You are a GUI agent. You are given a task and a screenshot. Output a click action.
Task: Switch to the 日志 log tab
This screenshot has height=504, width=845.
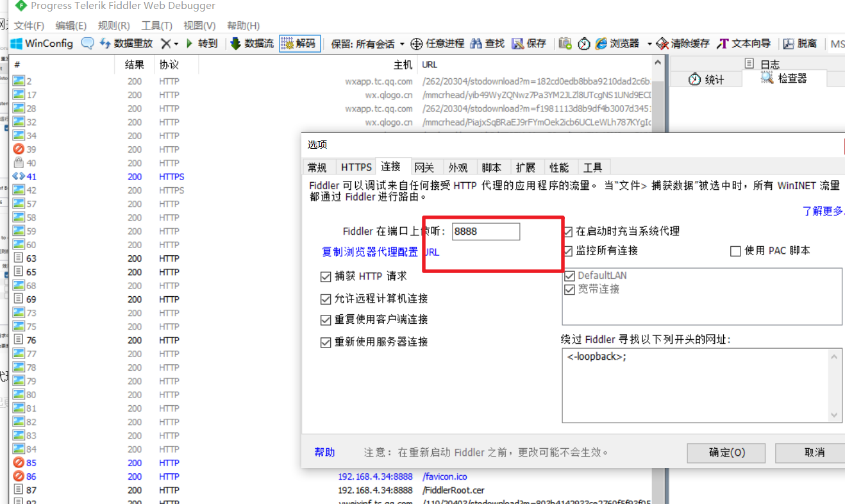pyautogui.click(x=762, y=64)
